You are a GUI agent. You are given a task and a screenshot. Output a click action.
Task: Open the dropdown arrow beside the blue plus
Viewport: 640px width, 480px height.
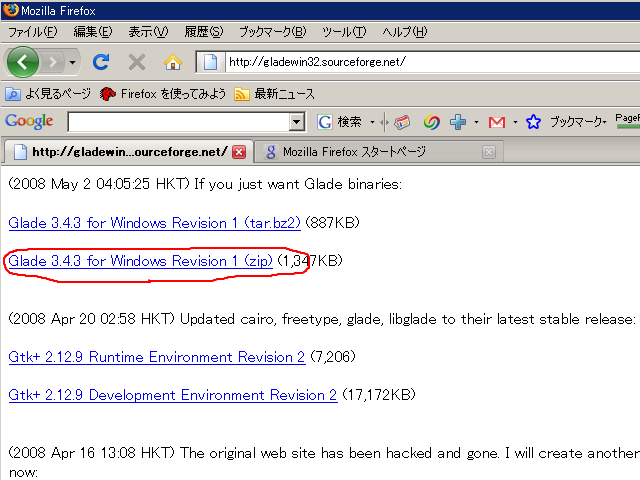pos(476,122)
